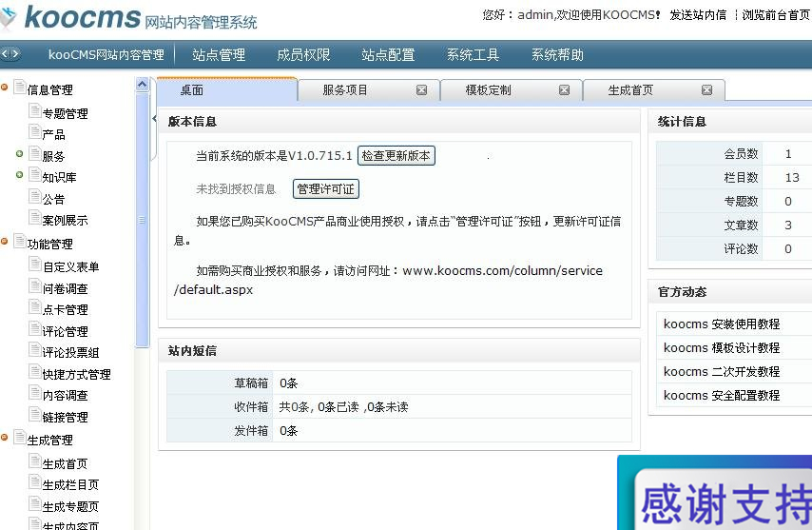Expand the 服务 tree node
Image resolution: width=812 pixels, height=530 pixels.
[x=19, y=153]
